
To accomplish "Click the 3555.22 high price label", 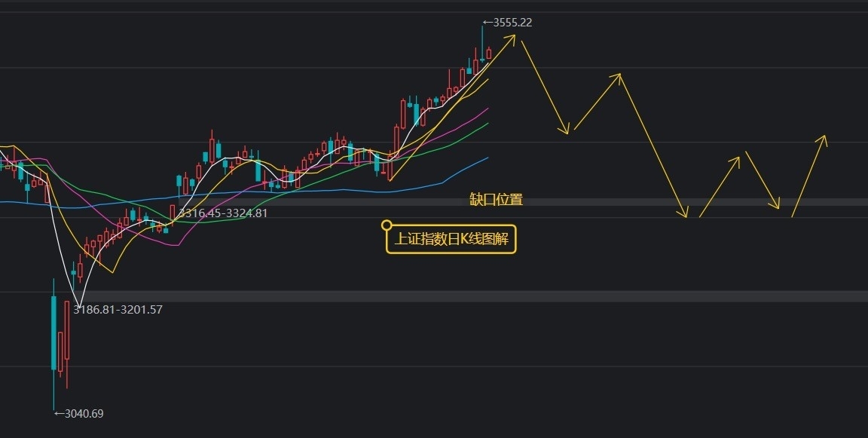I will click(508, 23).
